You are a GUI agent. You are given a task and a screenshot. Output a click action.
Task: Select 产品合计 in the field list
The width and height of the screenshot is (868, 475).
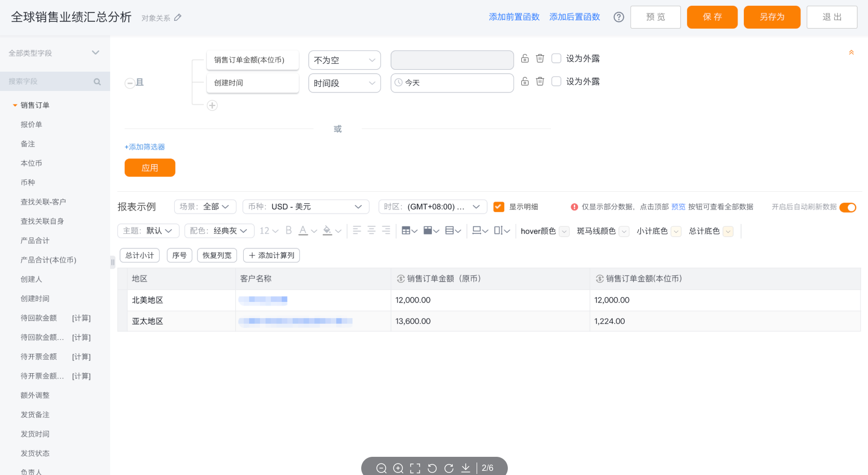point(35,241)
